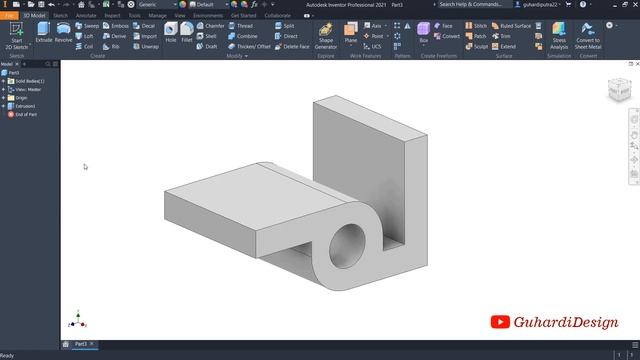
Task: Select the Delete Face tool
Action: point(292,47)
